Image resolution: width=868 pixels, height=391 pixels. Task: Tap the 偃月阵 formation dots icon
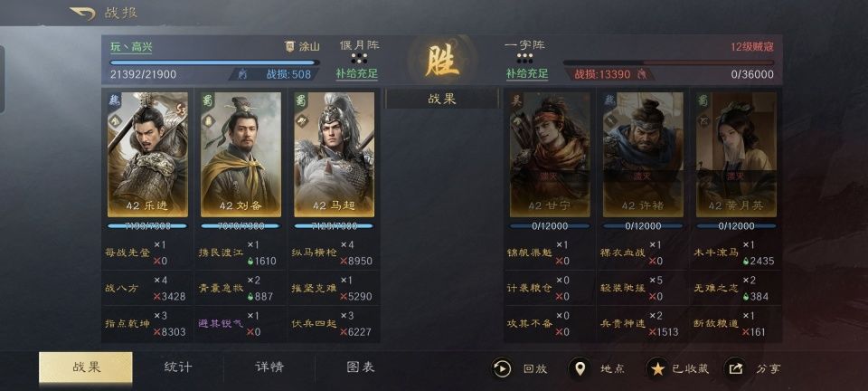359,58
